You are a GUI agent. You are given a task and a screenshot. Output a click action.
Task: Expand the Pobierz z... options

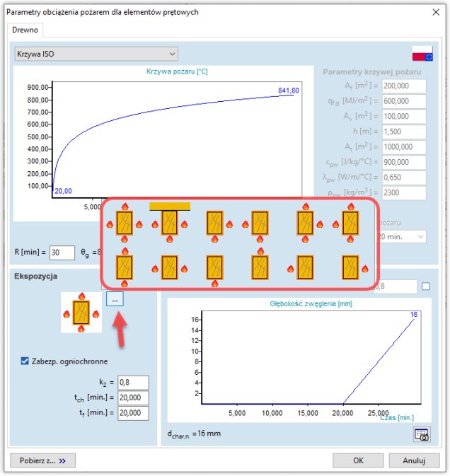42,460
